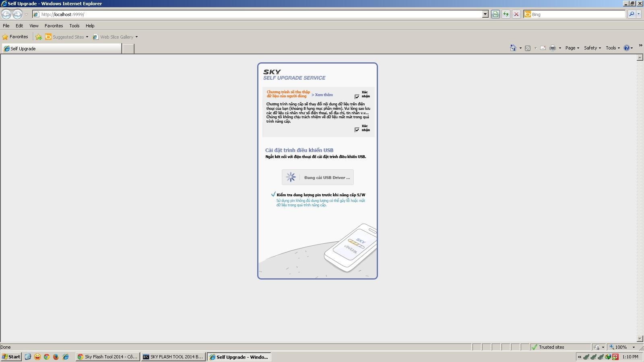Open the Windows Start menu
The image size is (644, 362).
coord(11,357)
